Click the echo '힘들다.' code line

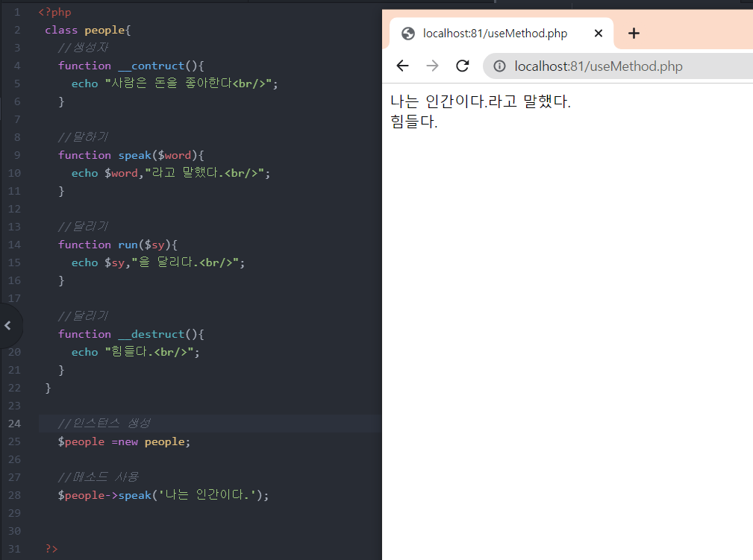pos(135,352)
